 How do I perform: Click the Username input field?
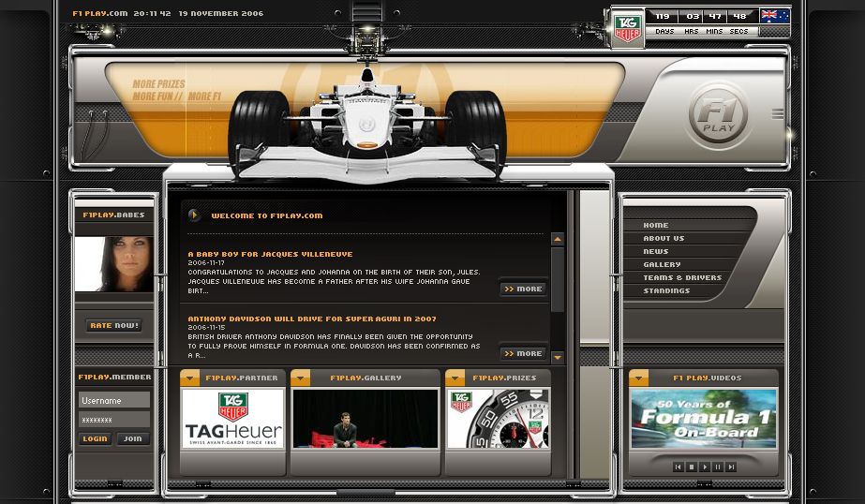point(114,400)
